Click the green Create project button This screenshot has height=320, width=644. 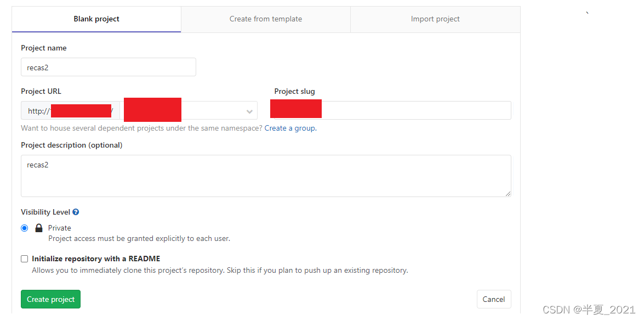(50, 299)
